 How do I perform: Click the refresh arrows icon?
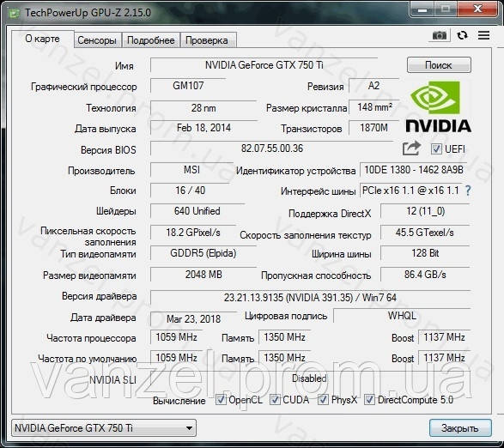tap(462, 35)
